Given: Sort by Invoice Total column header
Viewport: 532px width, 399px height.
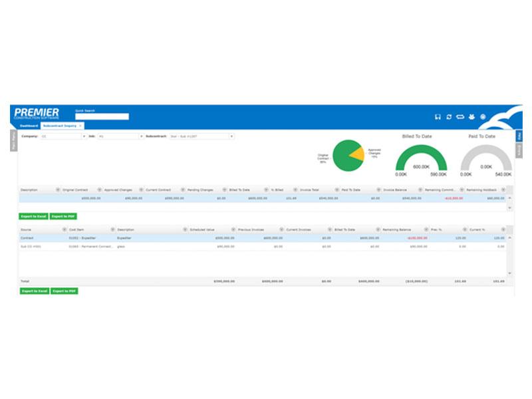Looking at the screenshot, I should pos(309,190).
